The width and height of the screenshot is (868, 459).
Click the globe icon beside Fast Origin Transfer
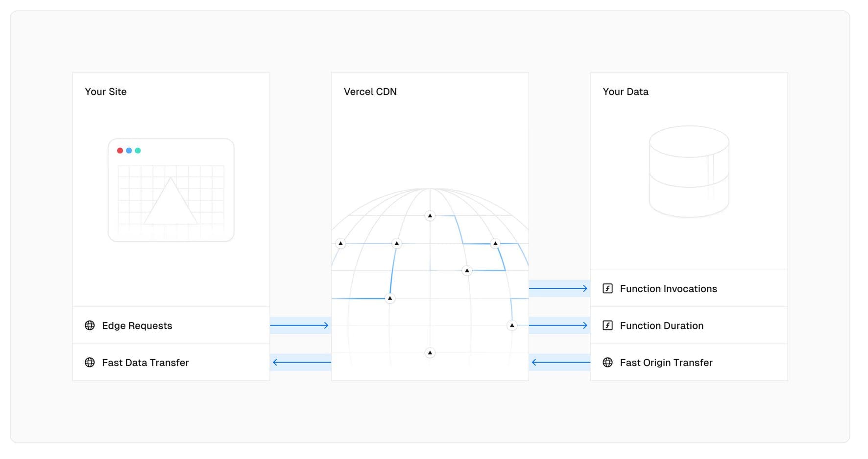(607, 363)
